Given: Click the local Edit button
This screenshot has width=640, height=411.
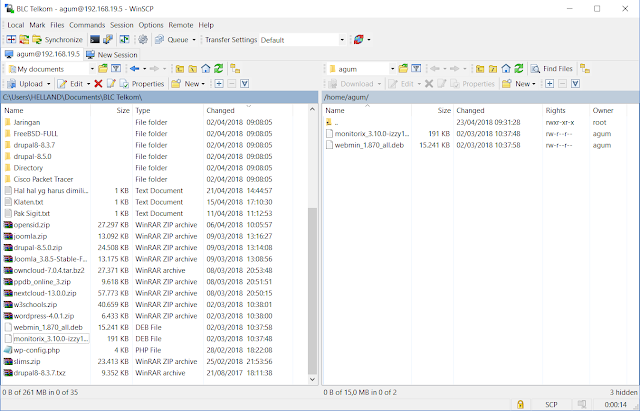Looking at the screenshot, I should coord(70,84).
